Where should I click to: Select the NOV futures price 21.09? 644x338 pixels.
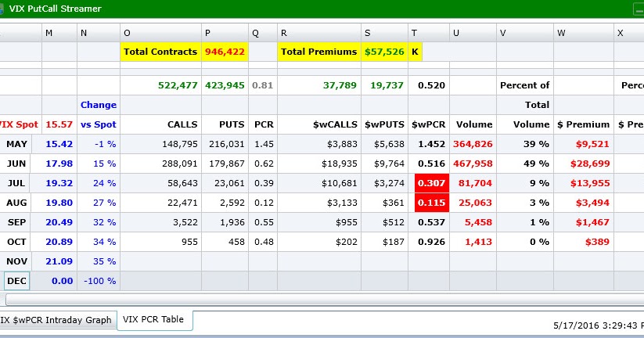(x=59, y=261)
